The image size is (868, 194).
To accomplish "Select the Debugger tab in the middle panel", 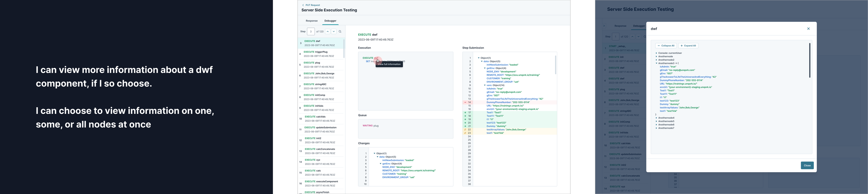I will [330, 21].
